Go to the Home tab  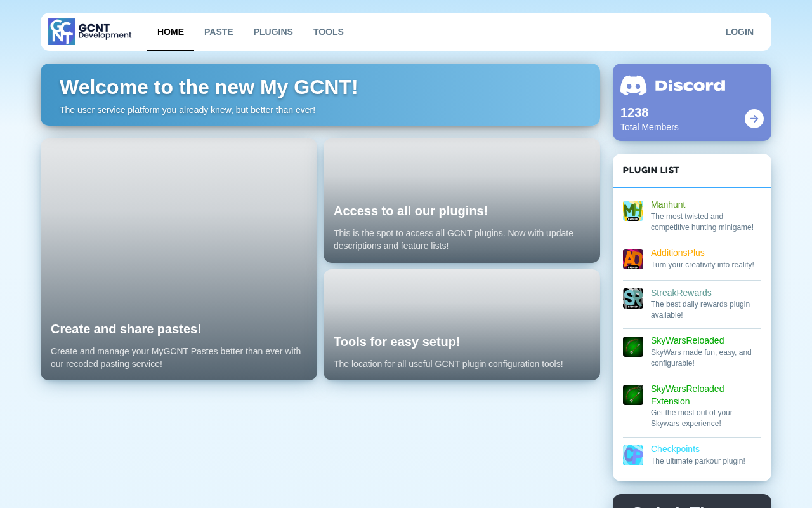coord(171,32)
